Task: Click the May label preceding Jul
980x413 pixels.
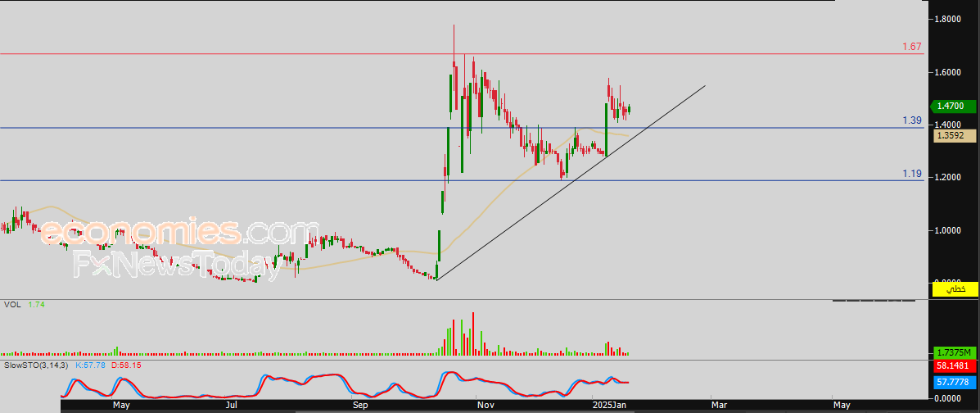Action: [x=121, y=406]
